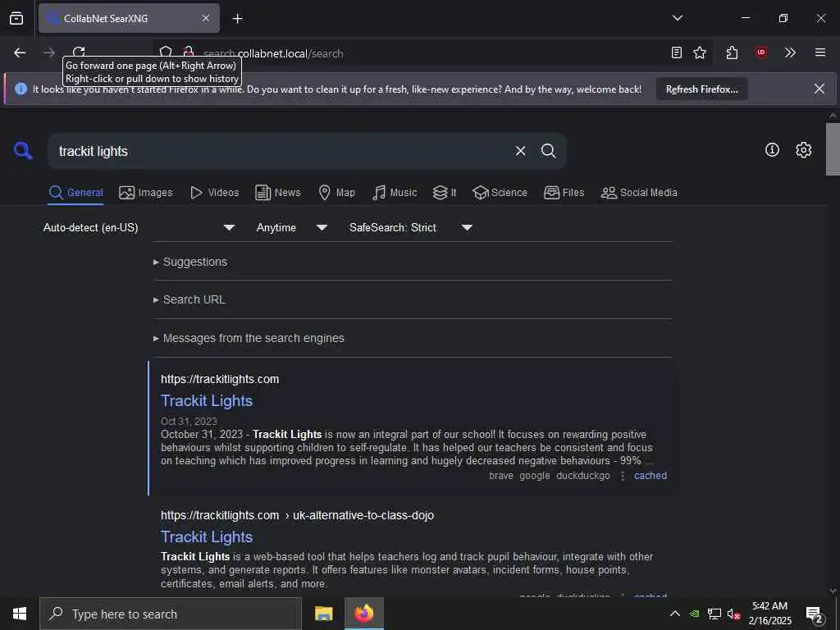Switch to the Files tab
This screenshot has height=630, width=840.
564,193
